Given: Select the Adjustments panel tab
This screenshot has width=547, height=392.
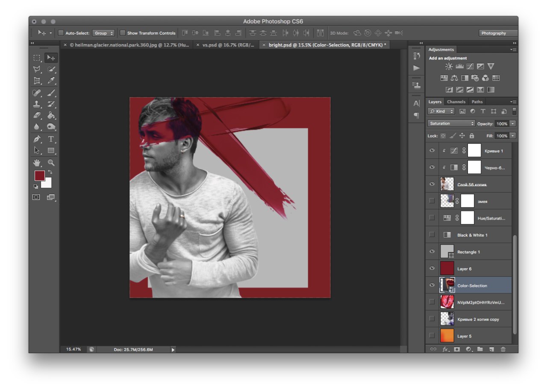Looking at the screenshot, I should pos(441,50).
